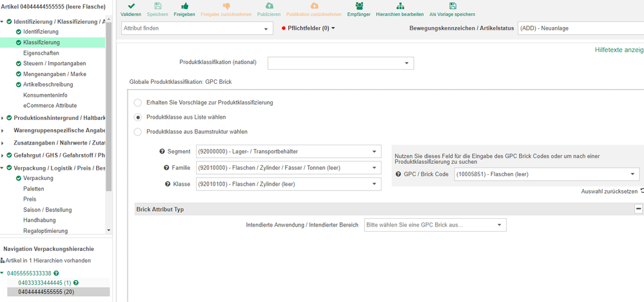Screen dimensions: 644x302
Task: Click the Freigeben thumbs-up icon
Action: pos(185,6)
